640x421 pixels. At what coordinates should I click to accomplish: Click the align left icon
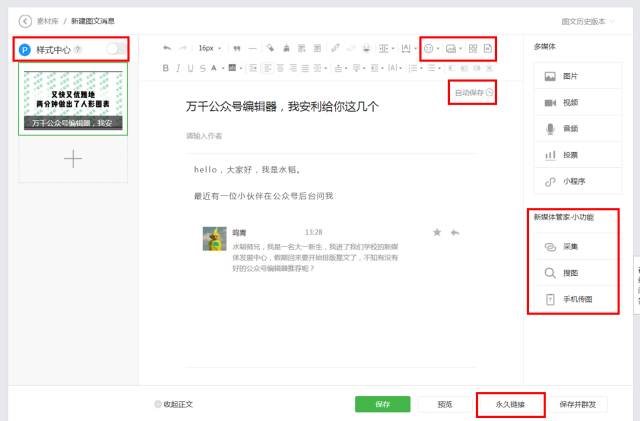click(268, 68)
